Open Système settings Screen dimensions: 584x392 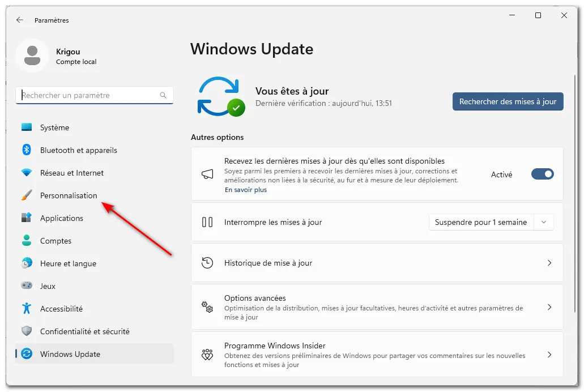(x=95, y=127)
